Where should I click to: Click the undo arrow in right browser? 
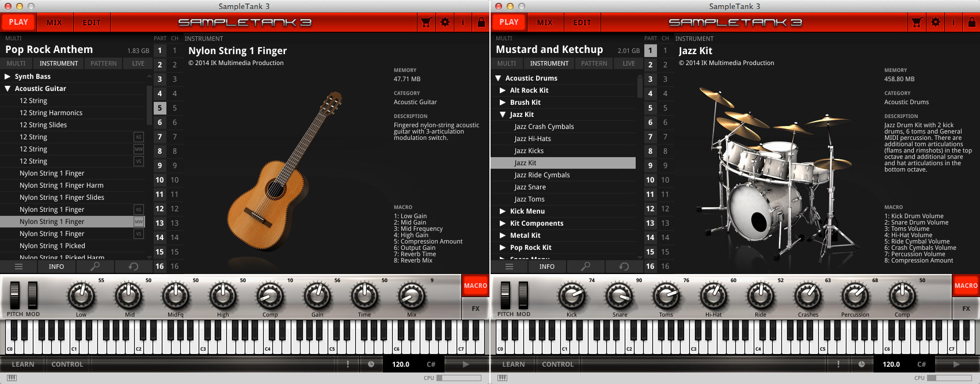624,267
